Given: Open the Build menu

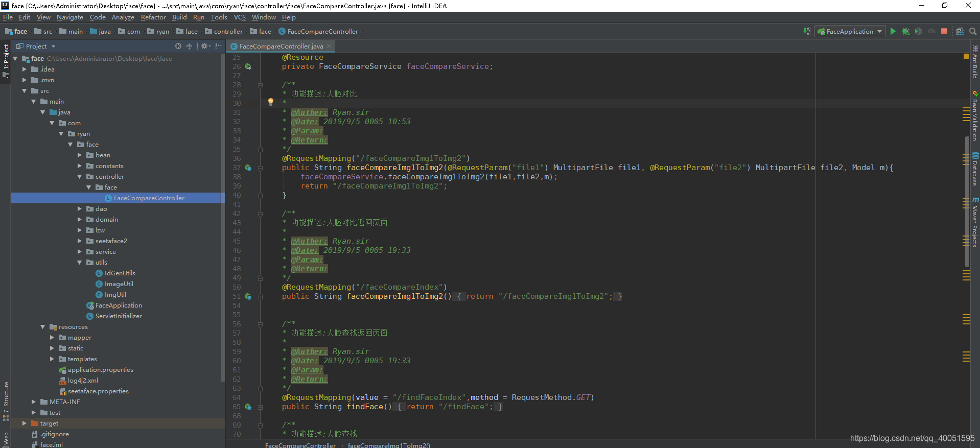Looking at the screenshot, I should click(x=179, y=17).
